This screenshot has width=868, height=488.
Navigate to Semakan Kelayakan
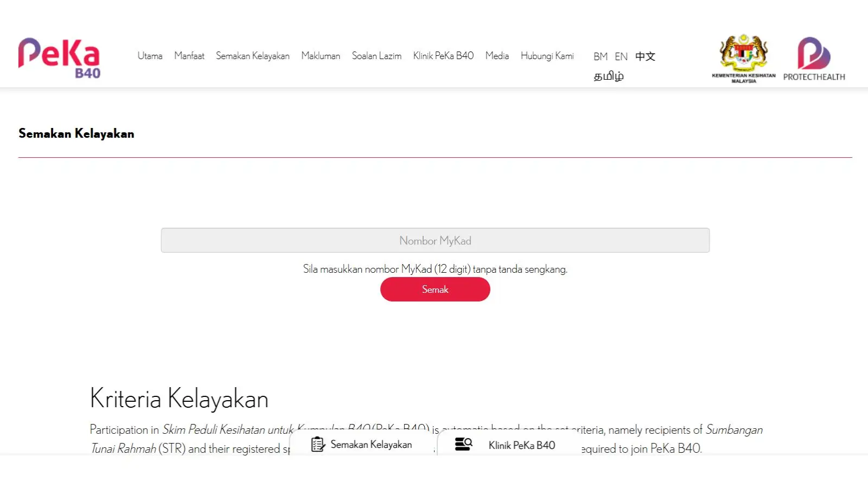252,56
